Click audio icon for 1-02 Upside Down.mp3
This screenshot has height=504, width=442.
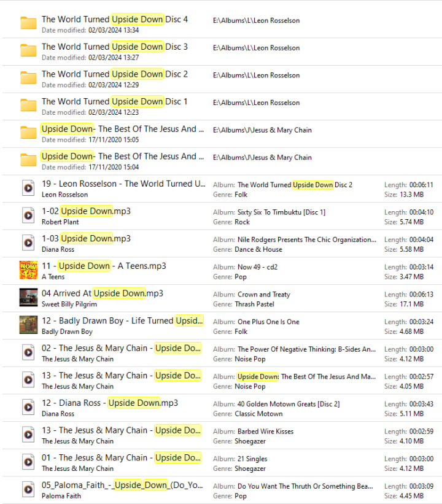point(28,215)
